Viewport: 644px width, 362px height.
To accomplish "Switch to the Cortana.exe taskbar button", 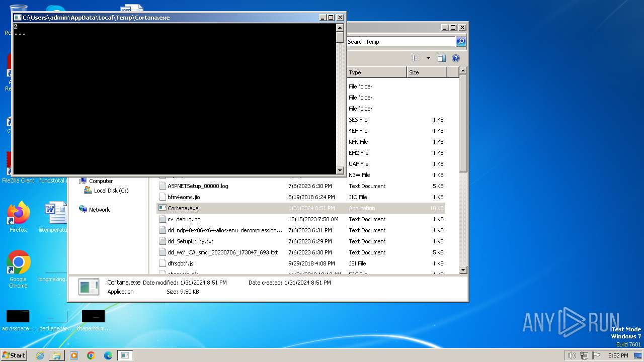I will tap(125, 355).
